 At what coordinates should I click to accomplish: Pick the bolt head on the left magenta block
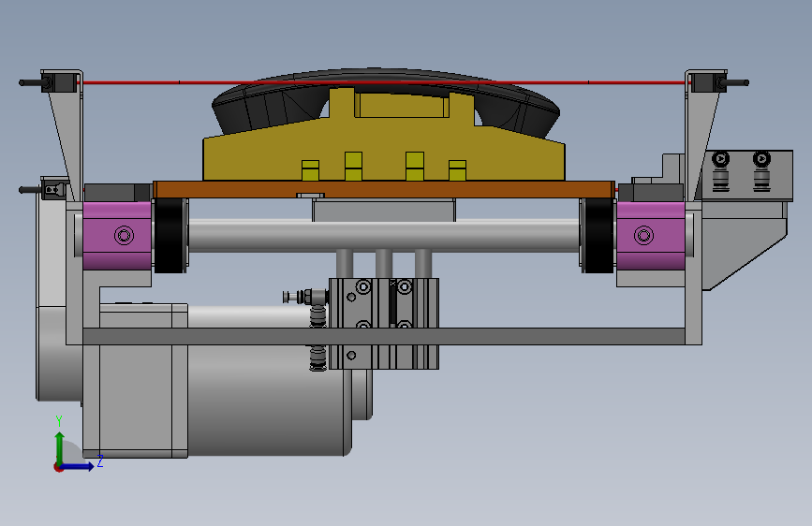125,236
